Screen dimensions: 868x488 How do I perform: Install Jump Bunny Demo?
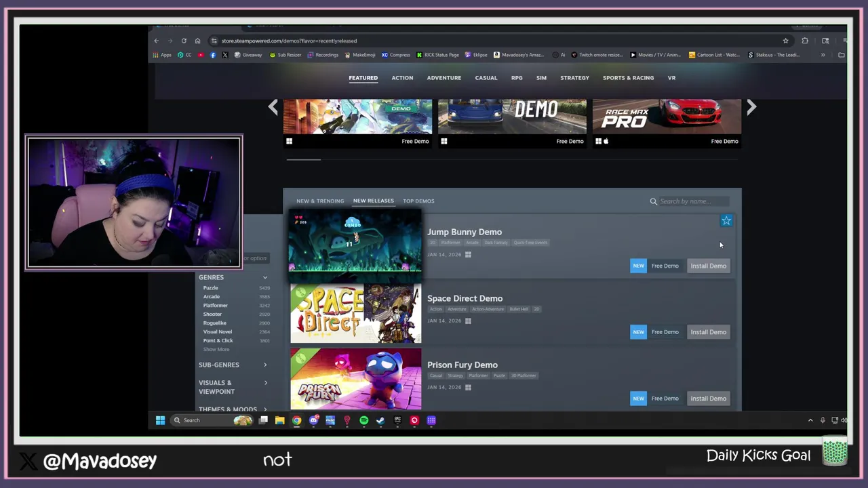708,266
